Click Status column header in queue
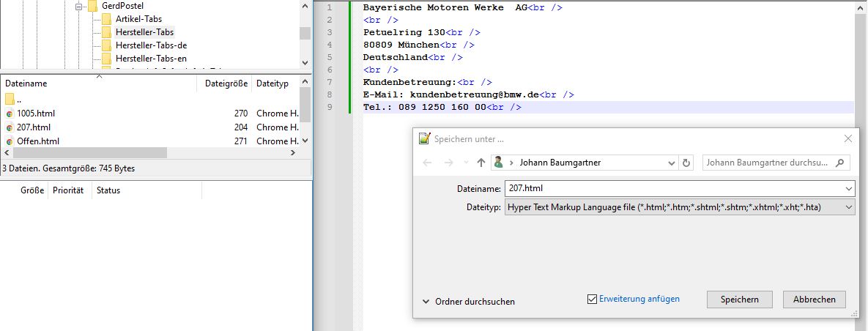The image size is (868, 331). click(108, 190)
